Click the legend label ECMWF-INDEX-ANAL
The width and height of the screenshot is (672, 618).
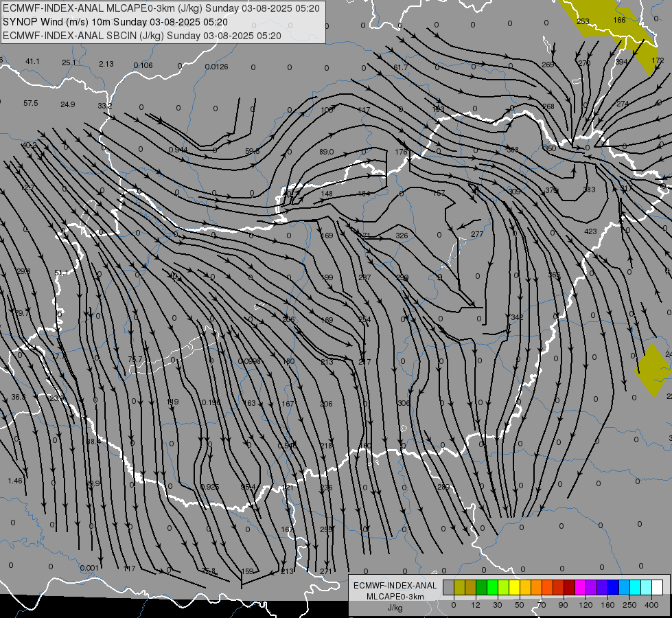[x=395, y=586]
